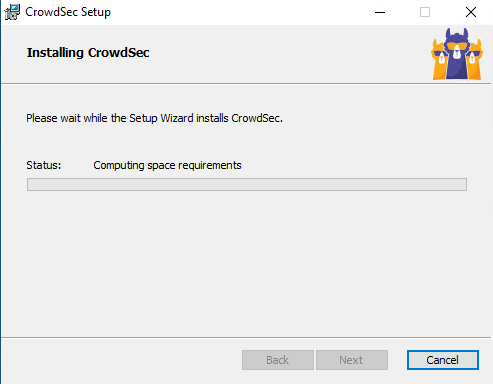Click the purple llama in the CrowdSec logo
Viewport: 493px width, 384px height.
pyautogui.click(x=457, y=55)
